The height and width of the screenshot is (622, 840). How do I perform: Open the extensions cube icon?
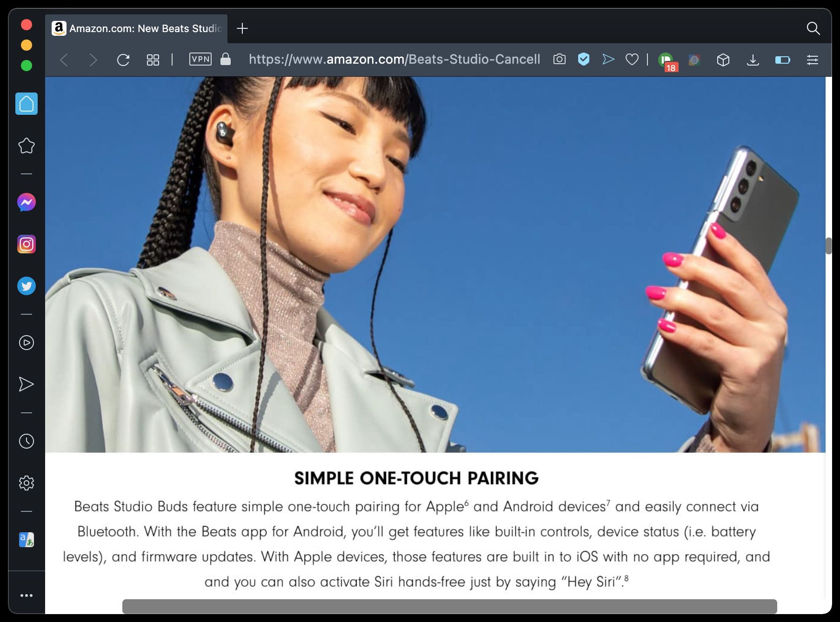click(x=723, y=60)
